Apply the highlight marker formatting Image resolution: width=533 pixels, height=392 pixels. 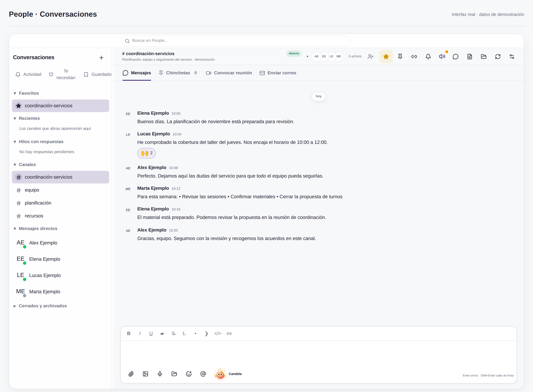[x=162, y=334]
